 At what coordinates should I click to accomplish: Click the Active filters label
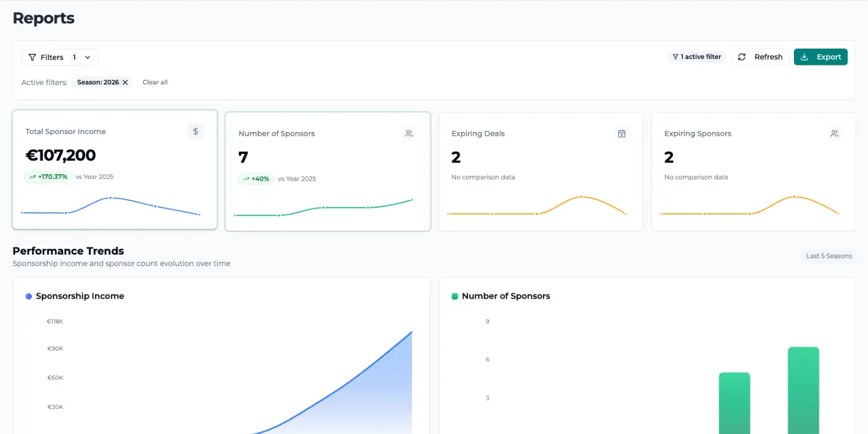[45, 82]
